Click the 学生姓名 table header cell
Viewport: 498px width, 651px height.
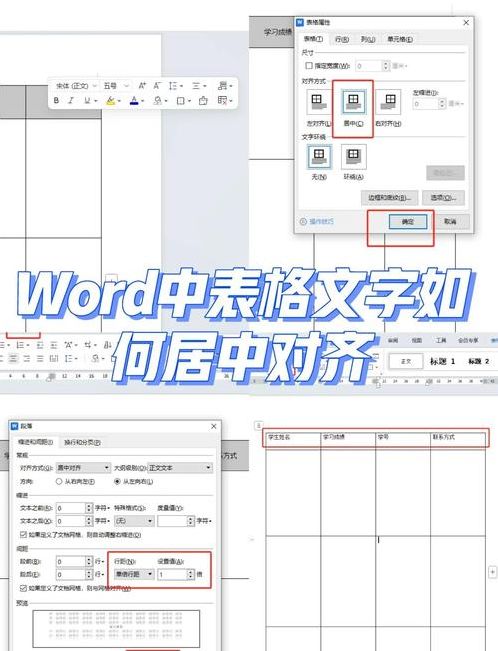coord(292,440)
